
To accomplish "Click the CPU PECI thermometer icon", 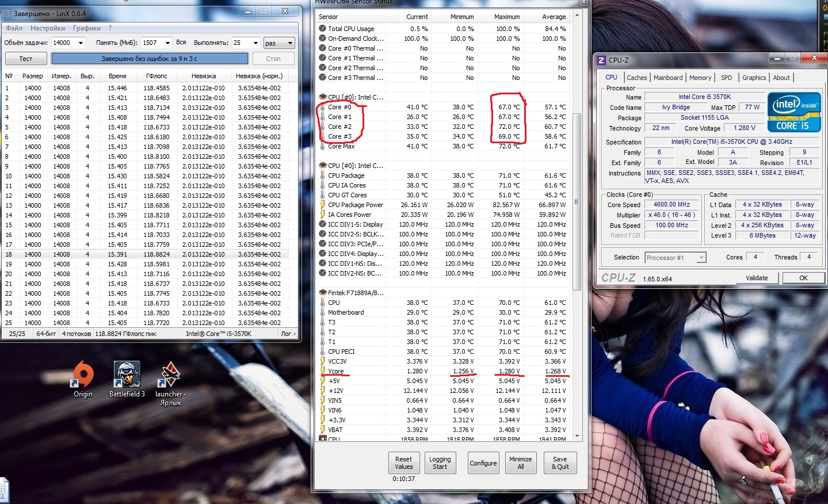I will (x=323, y=352).
